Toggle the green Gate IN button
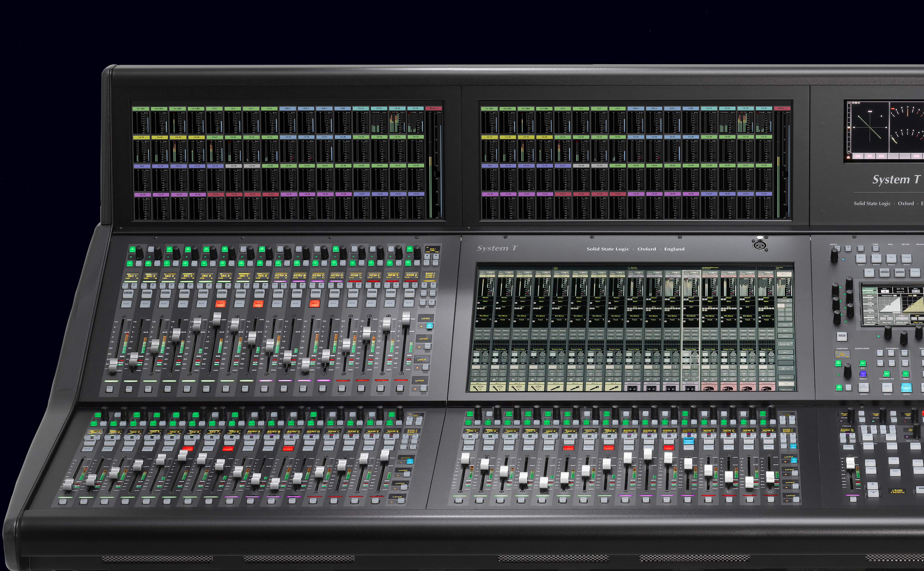 (x=905, y=374)
